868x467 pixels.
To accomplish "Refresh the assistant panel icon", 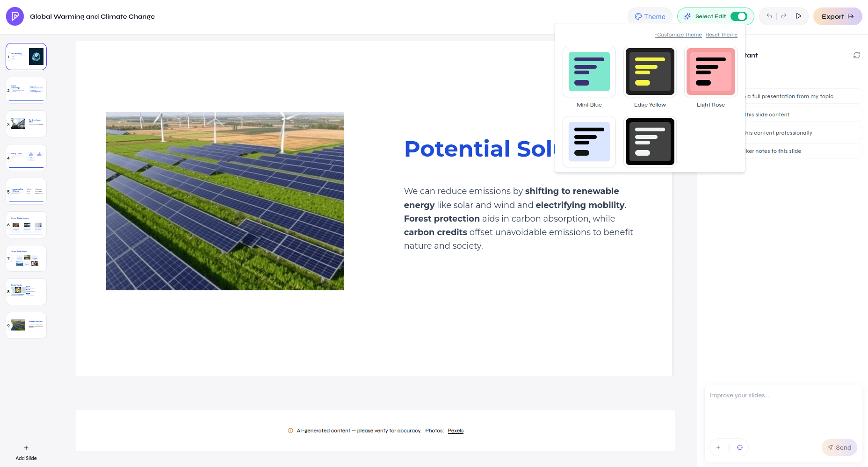I will (857, 55).
